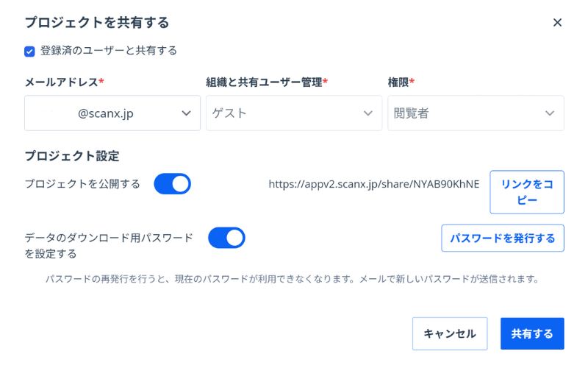Click the chevron arrow in email field
Image resolution: width=588 pixels, height=368 pixels.
coord(186,113)
